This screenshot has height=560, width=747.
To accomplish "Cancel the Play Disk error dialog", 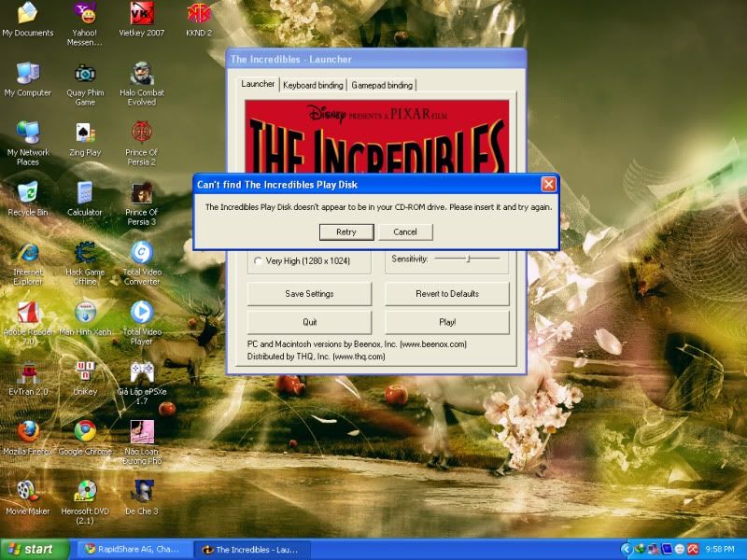I will 405,231.
